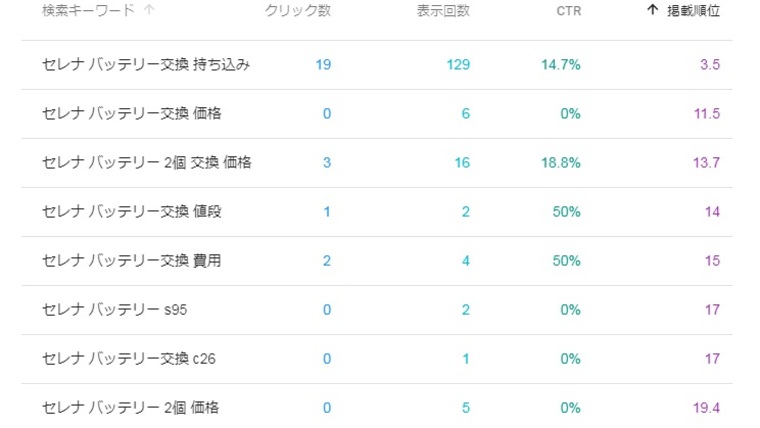This screenshot has width=760, height=428.
Task: Click the sort arrow beside 検索キーワード
Action: pos(150,11)
